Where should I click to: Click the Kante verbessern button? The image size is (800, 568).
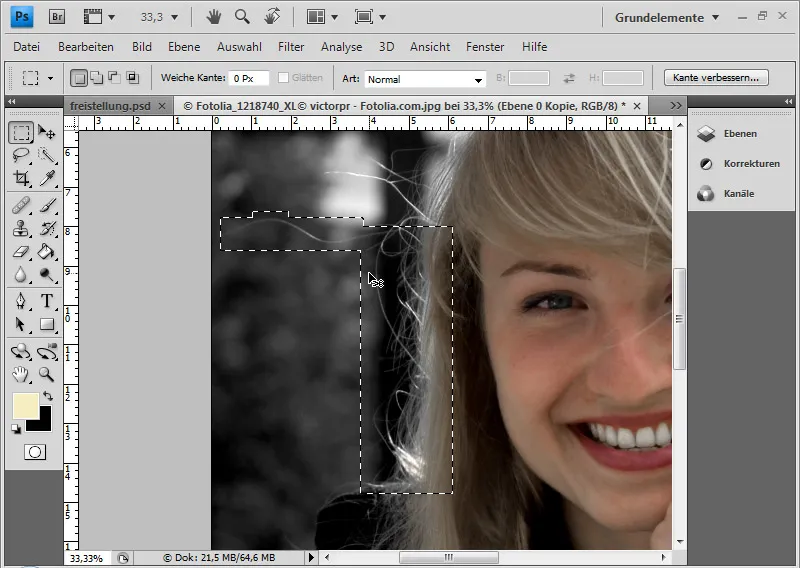[716, 78]
